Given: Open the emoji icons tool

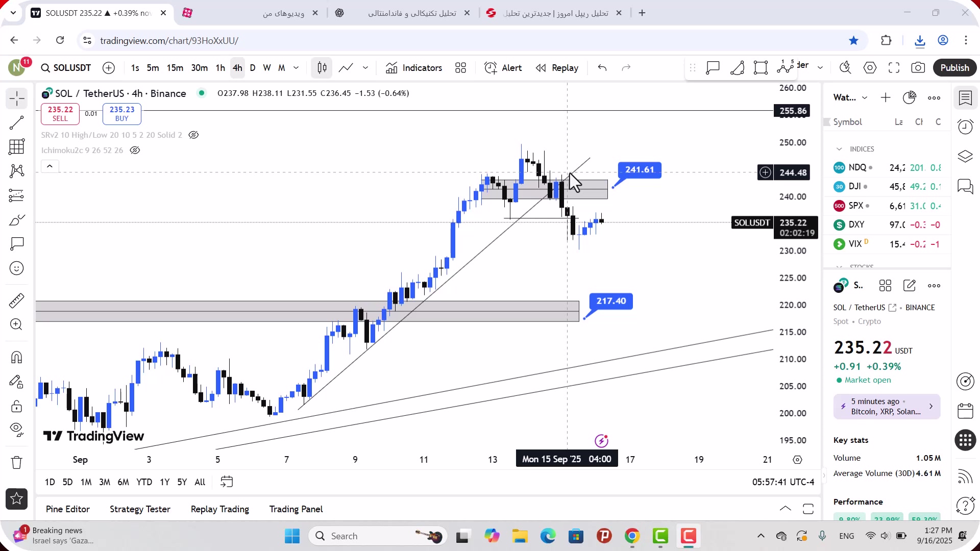Looking at the screenshot, I should pyautogui.click(x=16, y=268).
